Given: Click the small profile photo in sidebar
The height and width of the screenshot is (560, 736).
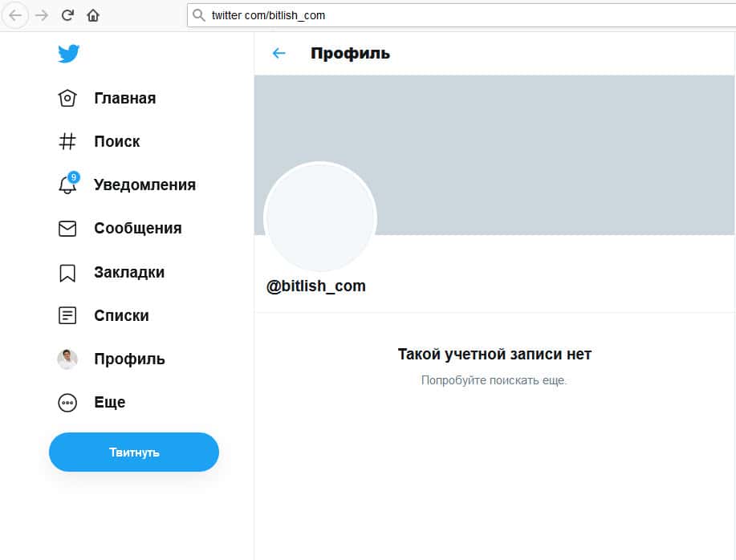Looking at the screenshot, I should coord(67,359).
